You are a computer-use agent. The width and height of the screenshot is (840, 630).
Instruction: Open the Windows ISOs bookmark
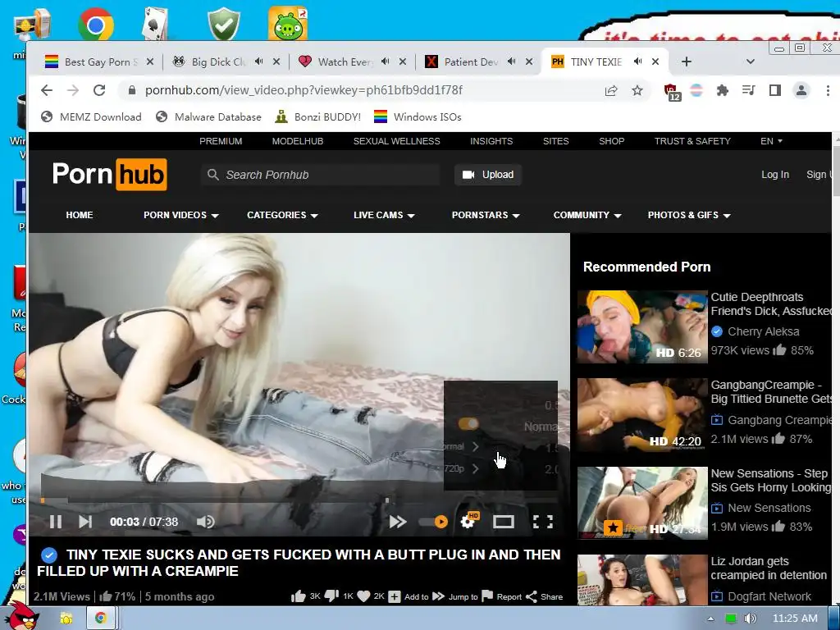coord(418,116)
